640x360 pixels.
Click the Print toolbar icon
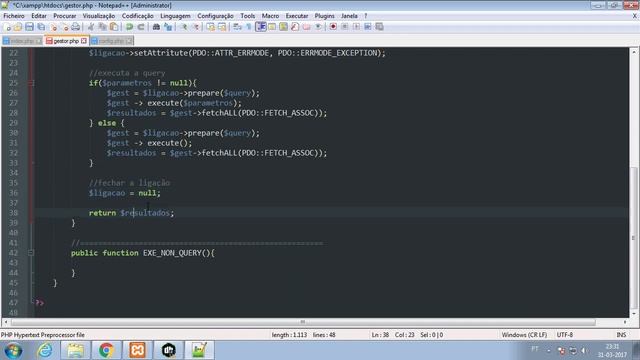76,27
